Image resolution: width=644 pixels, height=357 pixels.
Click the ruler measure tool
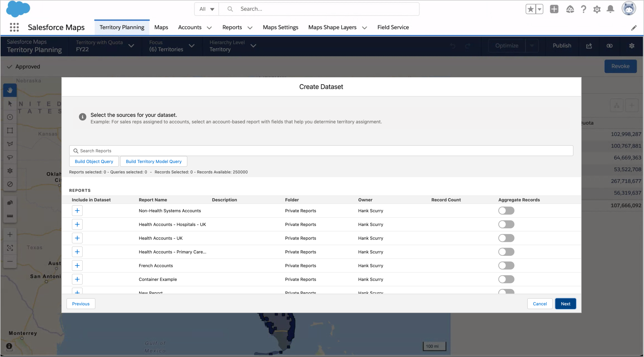(10, 216)
